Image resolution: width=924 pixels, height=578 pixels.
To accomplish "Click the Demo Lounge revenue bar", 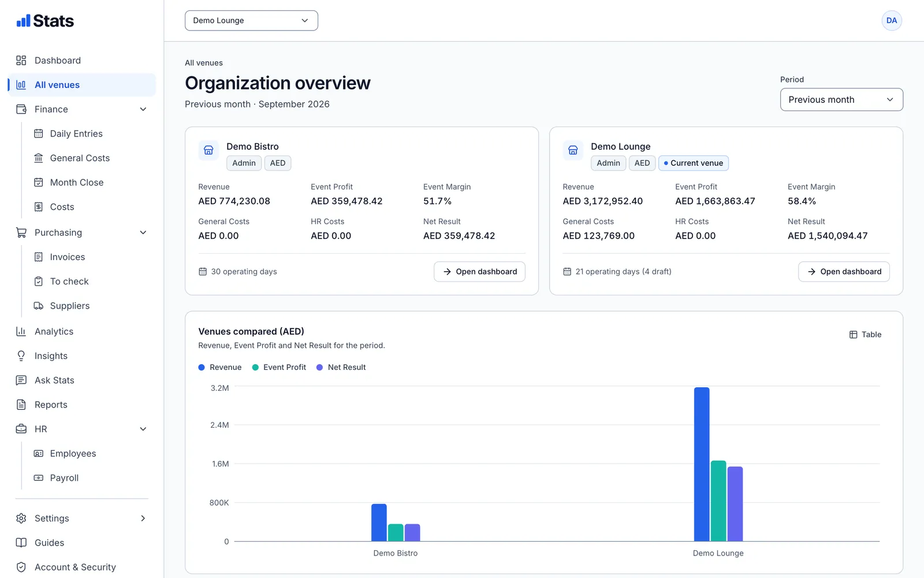I will pos(702,464).
